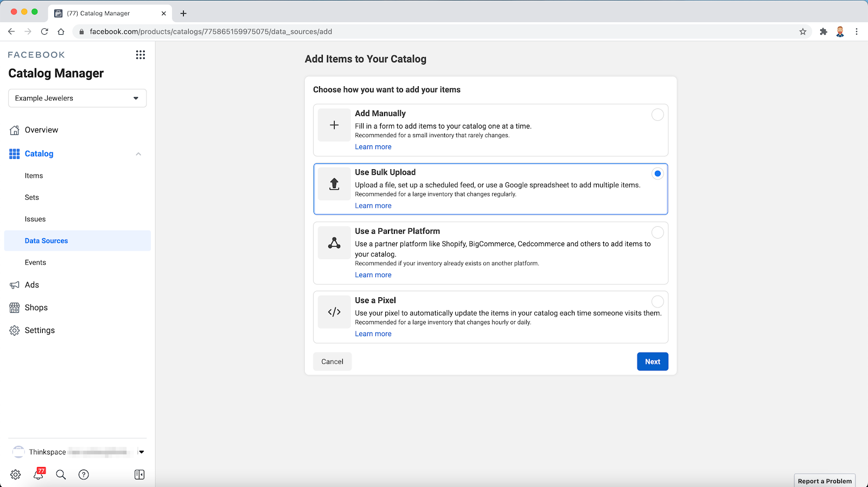Go to Items in the sidebar
This screenshot has width=868, height=487.
point(34,176)
